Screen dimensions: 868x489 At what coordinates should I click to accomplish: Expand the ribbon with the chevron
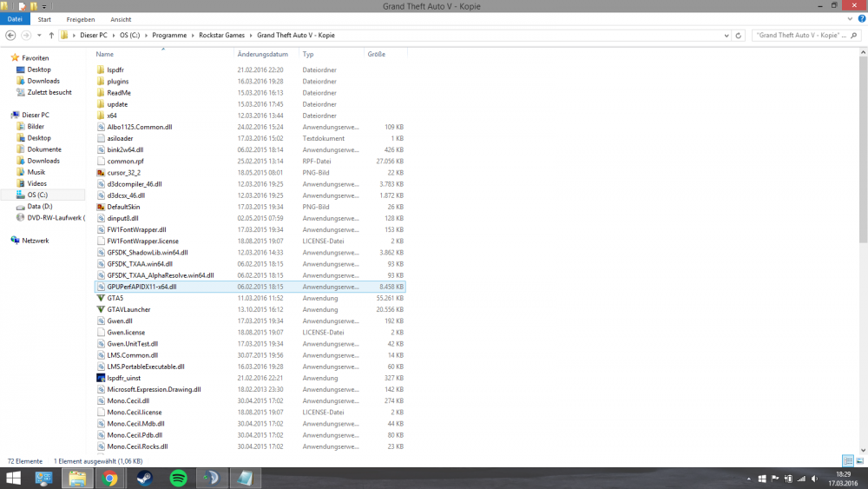pos(850,19)
